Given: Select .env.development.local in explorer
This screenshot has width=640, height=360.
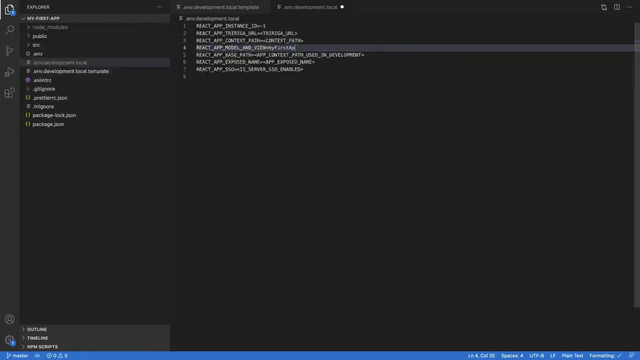Looking at the screenshot, I should click(x=60, y=62).
